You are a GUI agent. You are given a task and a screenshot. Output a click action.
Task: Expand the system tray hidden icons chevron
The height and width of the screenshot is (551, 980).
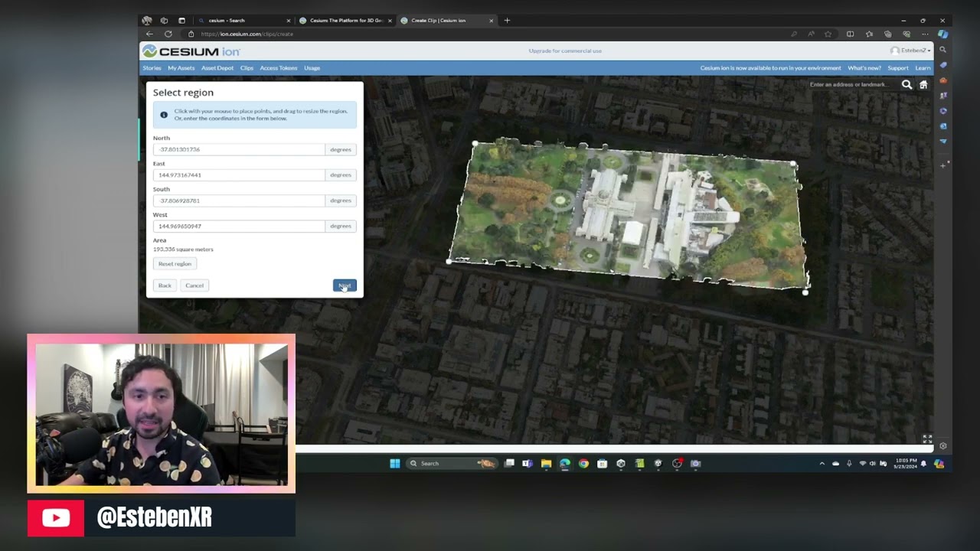click(x=822, y=463)
